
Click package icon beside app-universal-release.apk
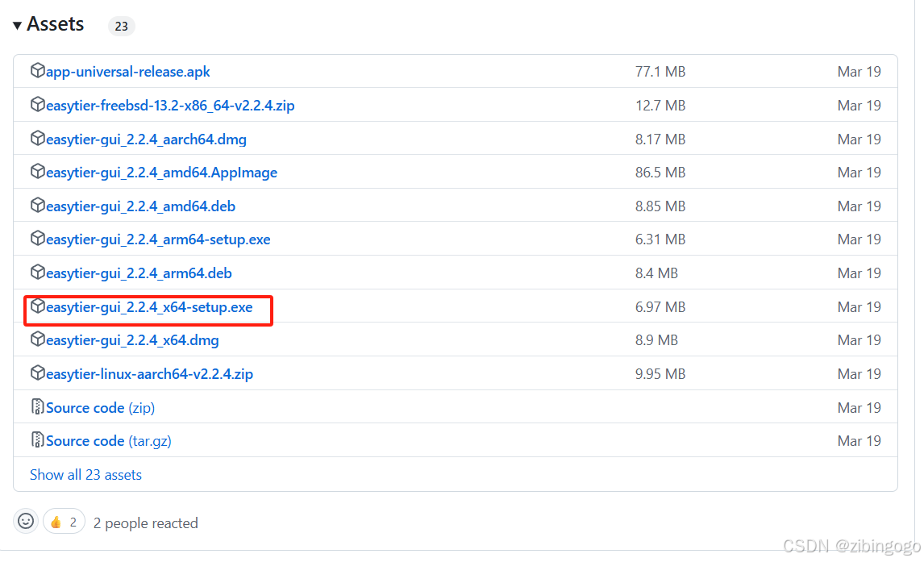click(37, 71)
